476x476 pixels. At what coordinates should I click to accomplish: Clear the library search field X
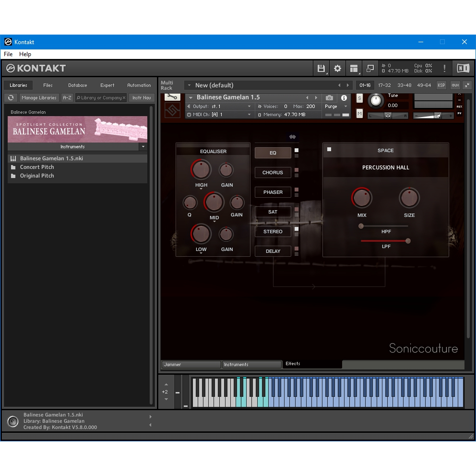(x=124, y=98)
